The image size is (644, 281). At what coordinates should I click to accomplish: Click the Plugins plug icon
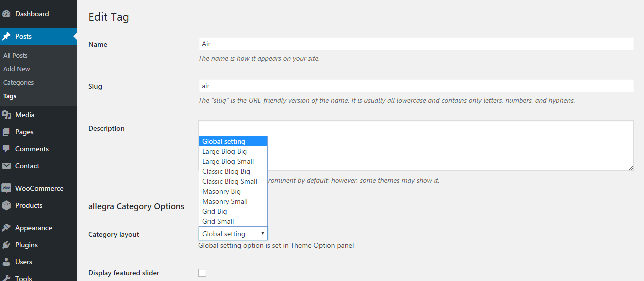point(6,245)
